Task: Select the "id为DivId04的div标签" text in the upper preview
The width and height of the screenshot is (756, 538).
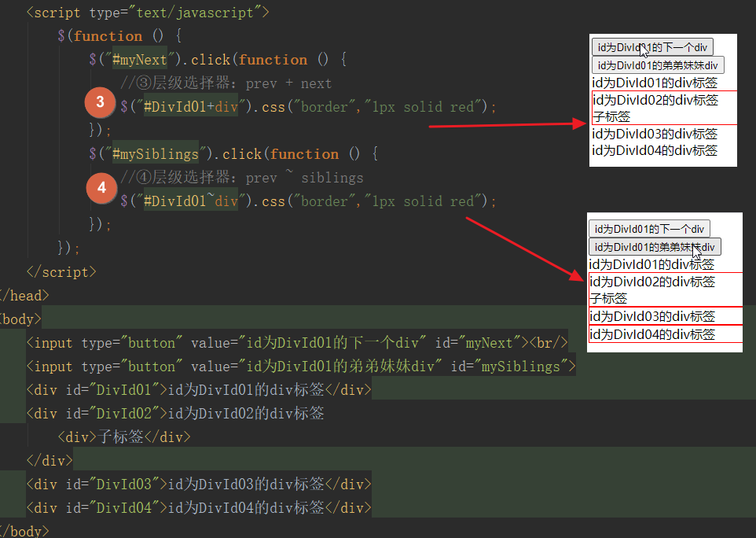Action: click(655, 150)
